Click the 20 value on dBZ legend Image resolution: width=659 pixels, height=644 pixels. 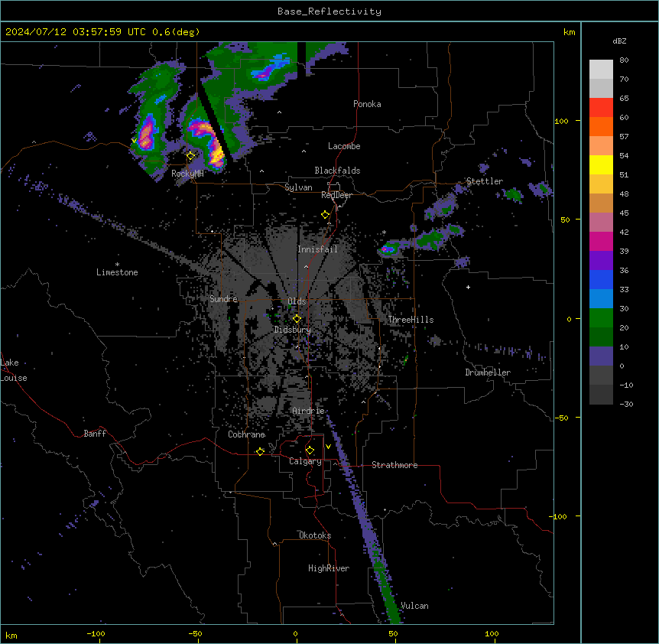[624, 328]
